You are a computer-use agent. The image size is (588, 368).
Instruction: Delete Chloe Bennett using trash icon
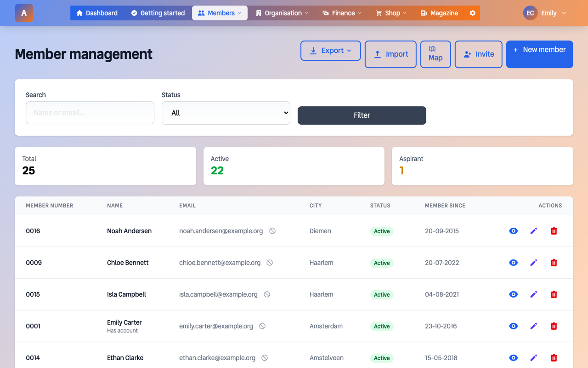pos(554,263)
